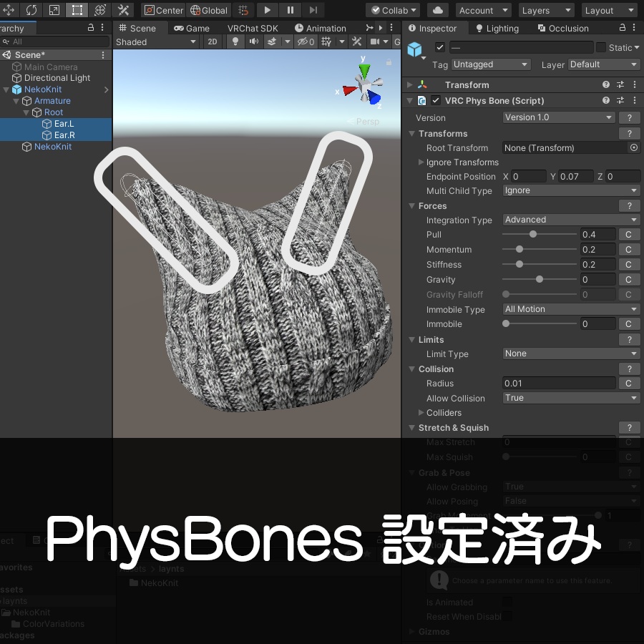Image resolution: width=644 pixels, height=644 pixels.
Task: Select the Rect Transform tool
Action: [x=77, y=10]
